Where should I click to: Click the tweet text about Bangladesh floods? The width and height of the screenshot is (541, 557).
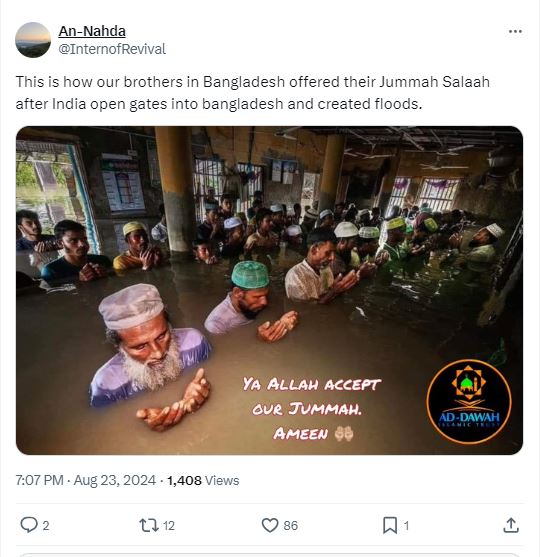tap(253, 93)
